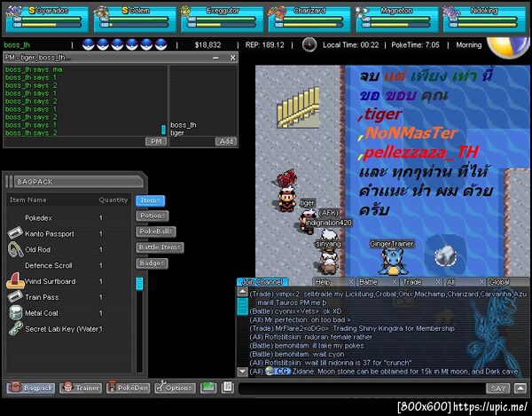The width and height of the screenshot is (532, 416).
Task: Click the bagpack list scrollbar thumb
Action: tap(139, 284)
